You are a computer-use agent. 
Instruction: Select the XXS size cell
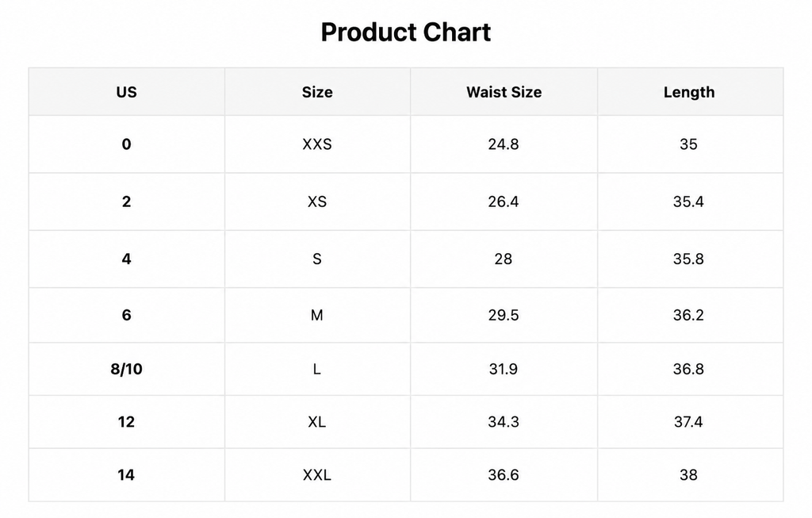tap(317, 144)
